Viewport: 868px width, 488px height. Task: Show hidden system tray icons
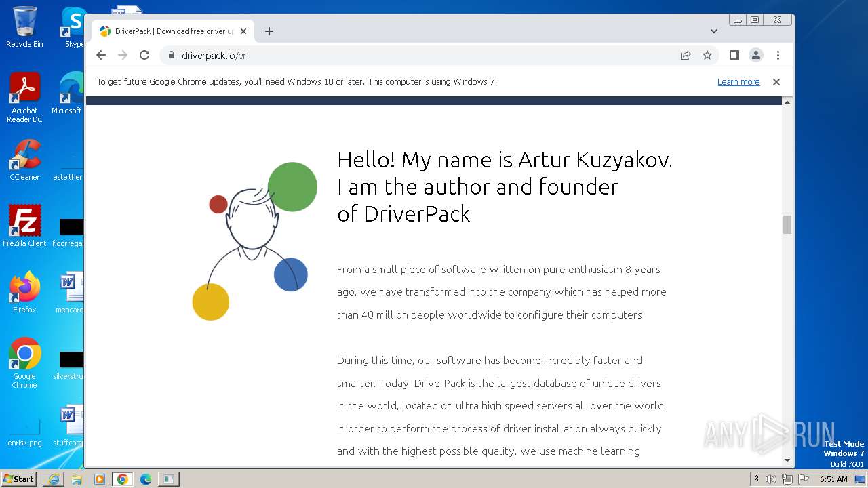(x=756, y=479)
